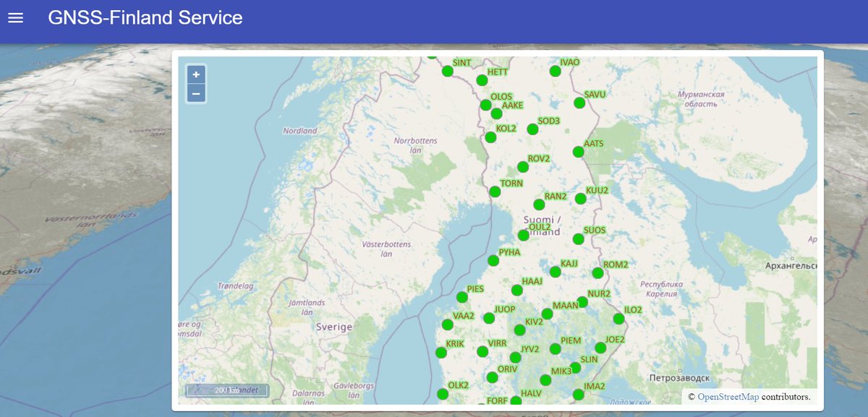Click the GNSS-Finland Service title
Screen dimensions: 868x417
click(x=145, y=17)
